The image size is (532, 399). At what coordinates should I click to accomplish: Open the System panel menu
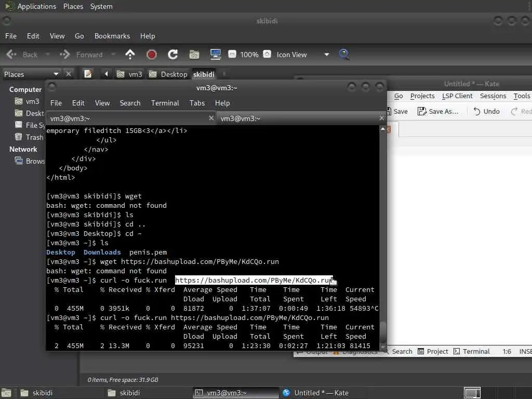pyautogui.click(x=101, y=6)
